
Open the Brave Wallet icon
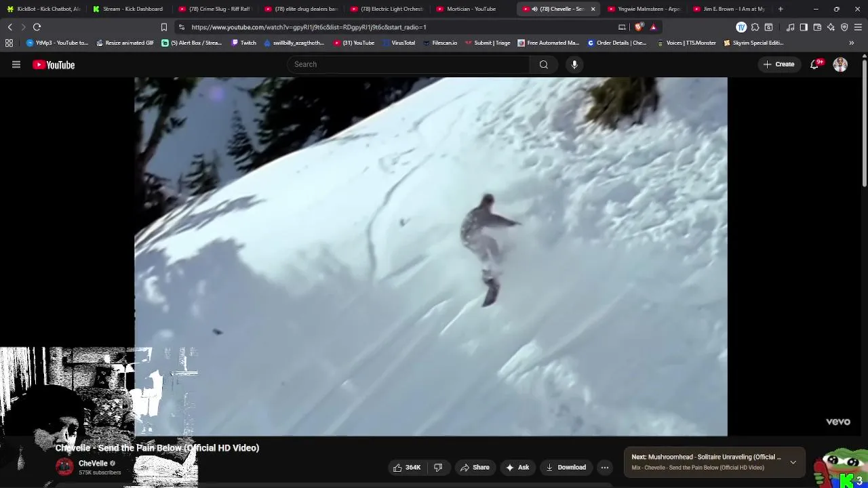(817, 27)
